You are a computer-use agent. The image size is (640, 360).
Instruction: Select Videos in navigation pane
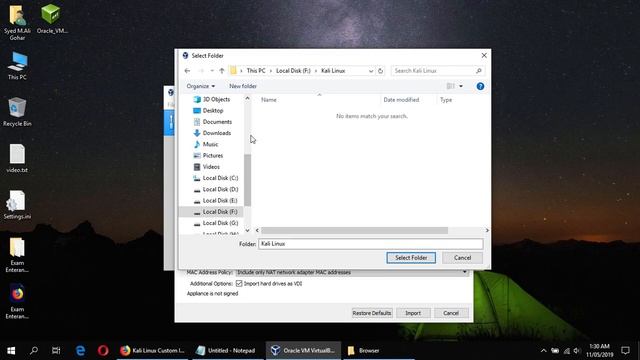[212, 167]
